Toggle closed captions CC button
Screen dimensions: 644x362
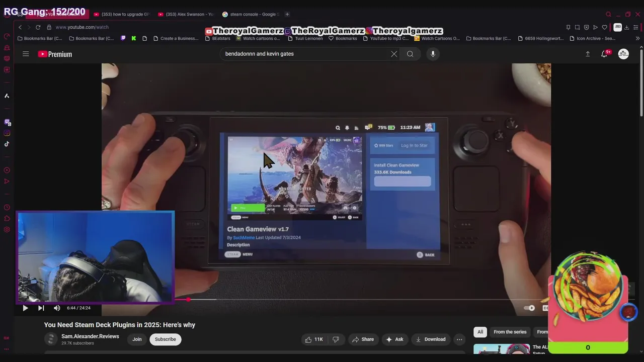tap(545, 308)
